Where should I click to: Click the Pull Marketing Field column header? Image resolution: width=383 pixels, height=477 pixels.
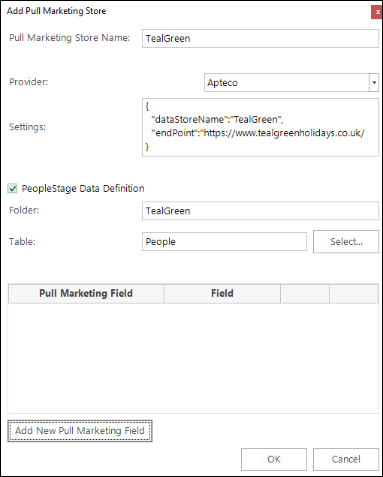click(x=86, y=293)
